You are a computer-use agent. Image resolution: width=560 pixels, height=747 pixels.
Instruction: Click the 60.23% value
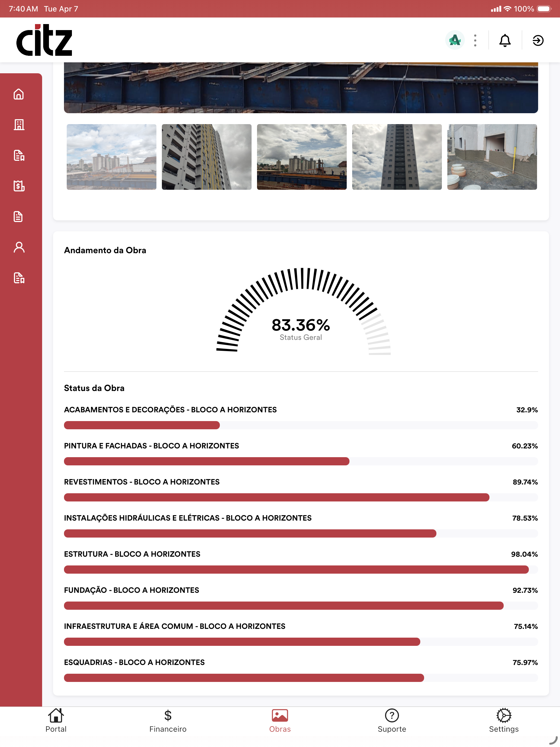[x=524, y=446]
